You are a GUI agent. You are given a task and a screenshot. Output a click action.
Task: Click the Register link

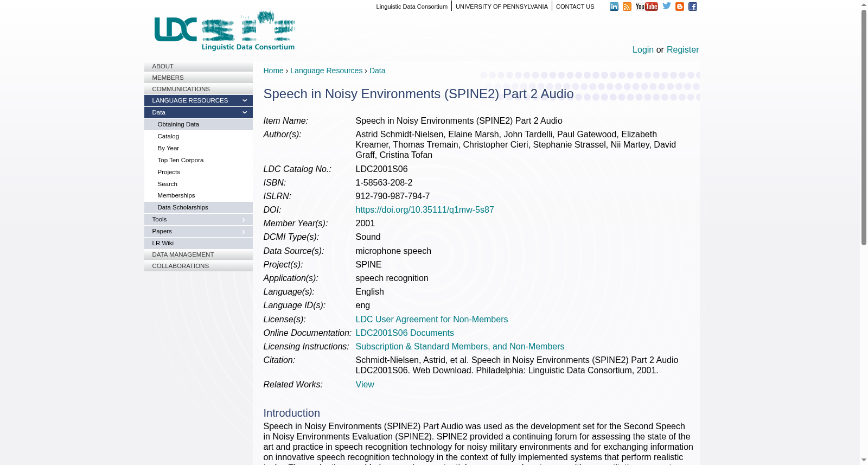tap(682, 50)
